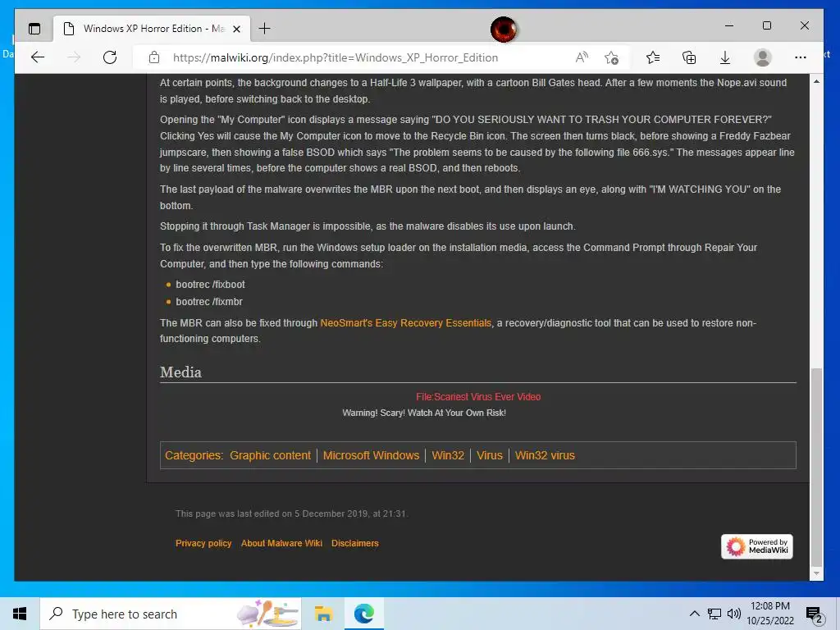Click 'This page was last edited' text

(291, 514)
